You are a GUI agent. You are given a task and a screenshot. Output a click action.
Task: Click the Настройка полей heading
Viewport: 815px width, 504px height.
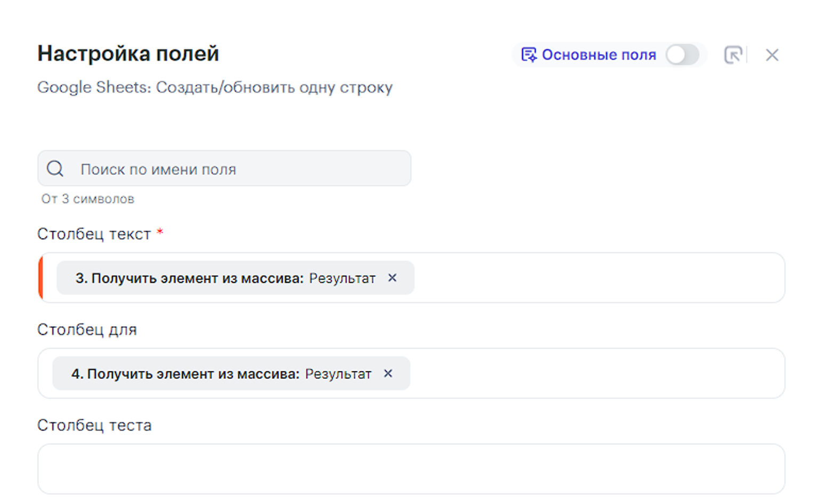pos(128,54)
